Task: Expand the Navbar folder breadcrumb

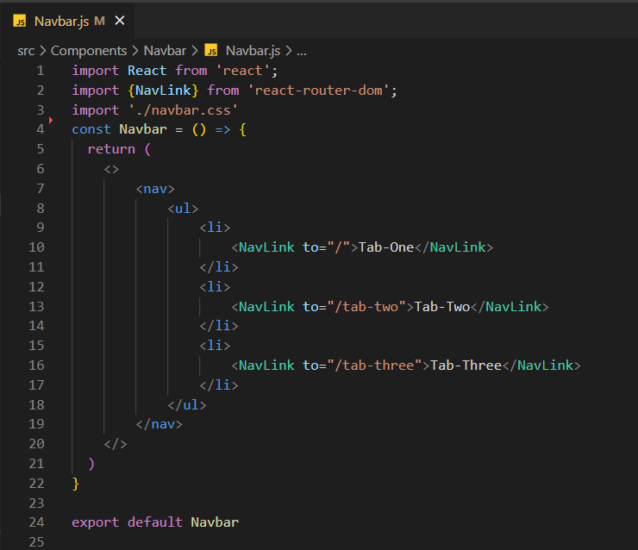Action: 165,50
